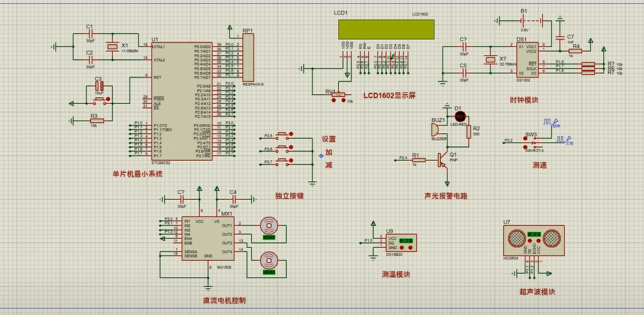Select the D1 LED-RED diode
The image size is (644, 315).
(461, 116)
